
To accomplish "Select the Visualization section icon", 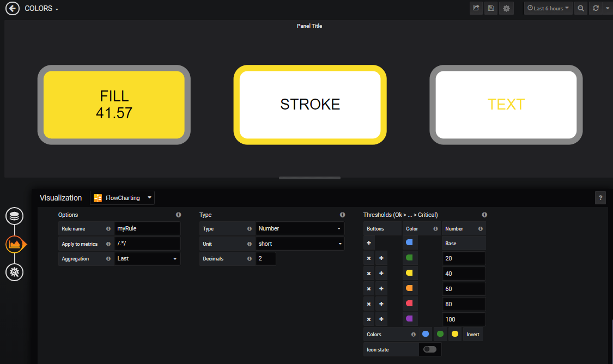I will tap(14, 244).
